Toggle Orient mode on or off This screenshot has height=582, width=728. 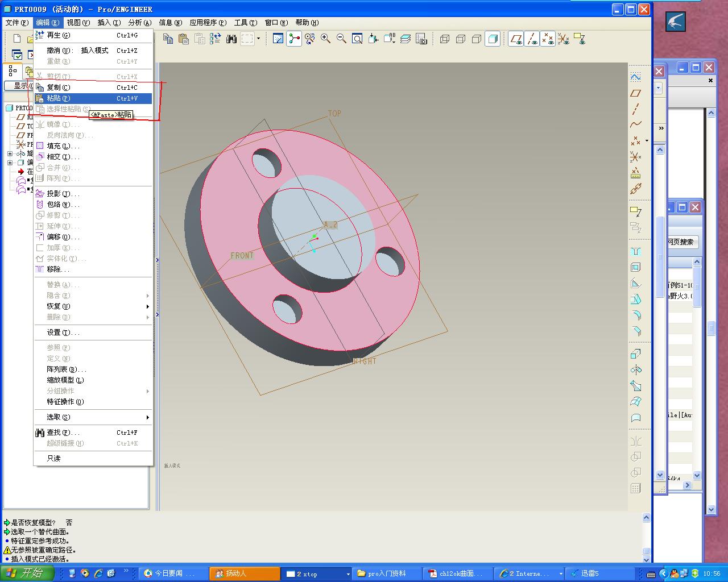pyautogui.click(x=309, y=39)
